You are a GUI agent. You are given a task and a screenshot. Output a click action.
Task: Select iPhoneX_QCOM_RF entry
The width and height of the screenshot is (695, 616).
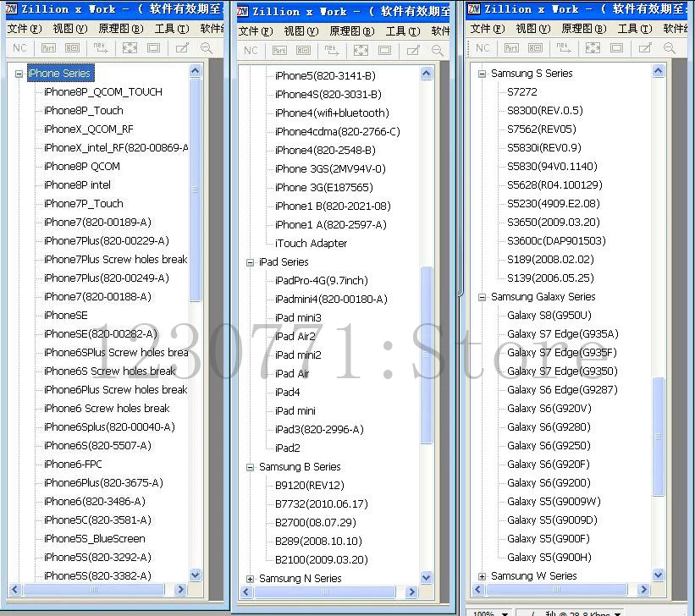89,129
